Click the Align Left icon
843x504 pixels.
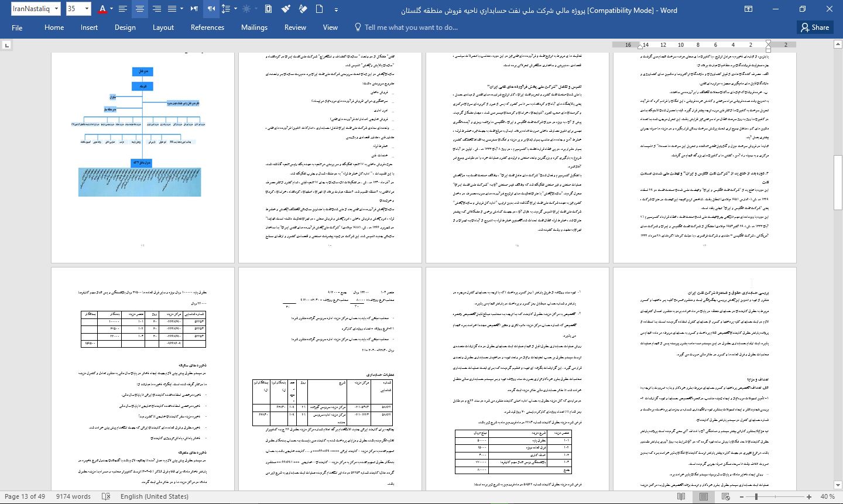coord(122,9)
